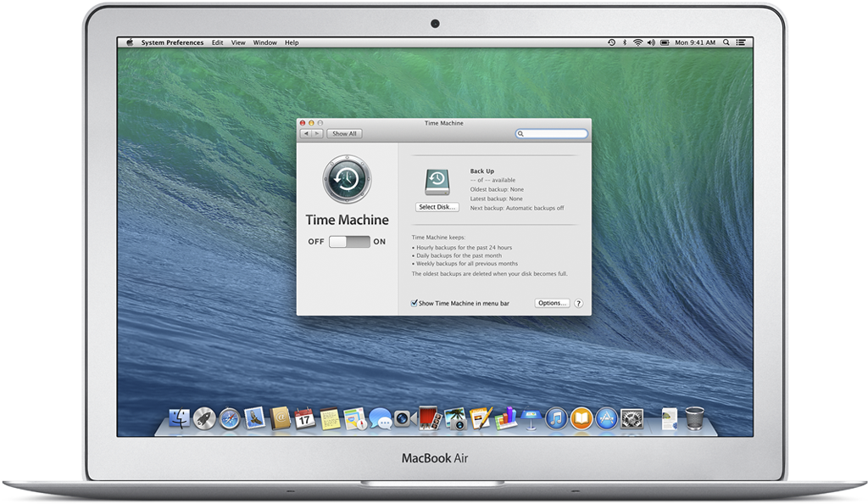Click "Daily backups for the past month"

point(459,256)
